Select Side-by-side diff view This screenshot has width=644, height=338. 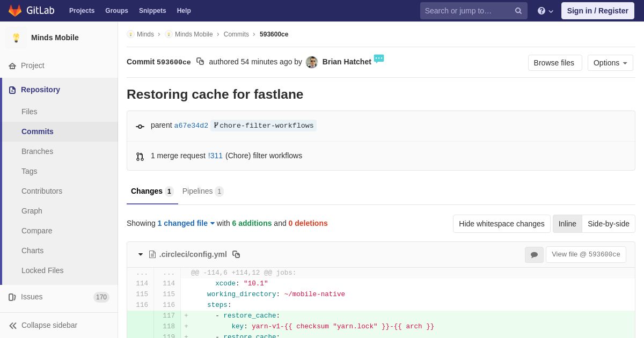[609, 224]
